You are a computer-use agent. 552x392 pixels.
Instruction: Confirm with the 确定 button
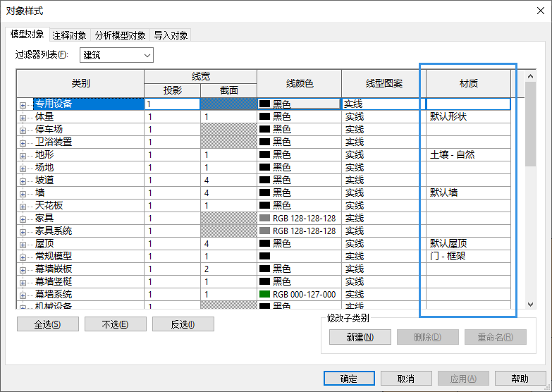point(349,379)
